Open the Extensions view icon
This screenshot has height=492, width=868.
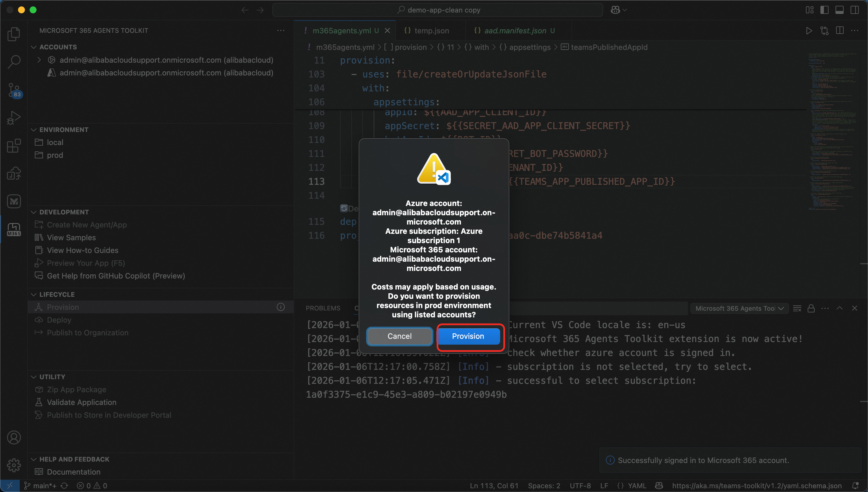click(x=14, y=146)
